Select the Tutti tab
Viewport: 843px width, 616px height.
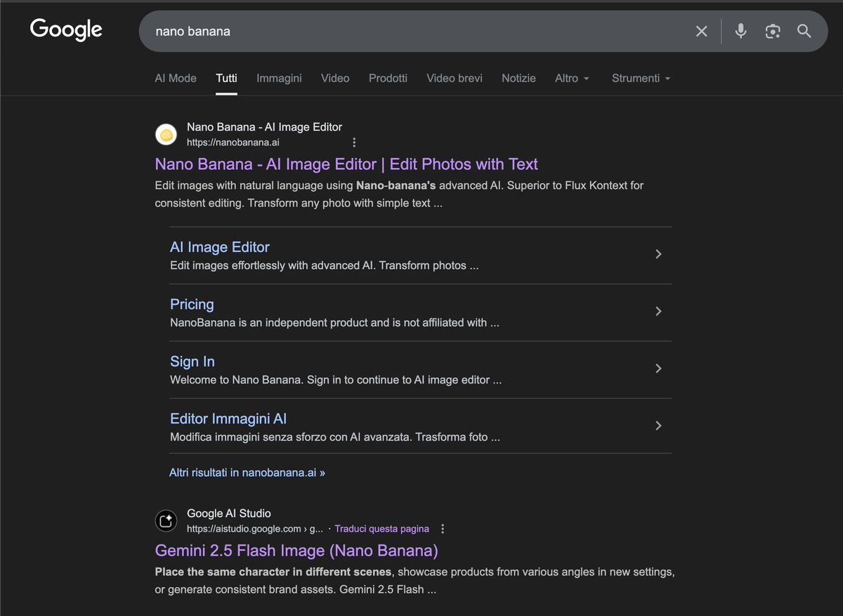226,79
